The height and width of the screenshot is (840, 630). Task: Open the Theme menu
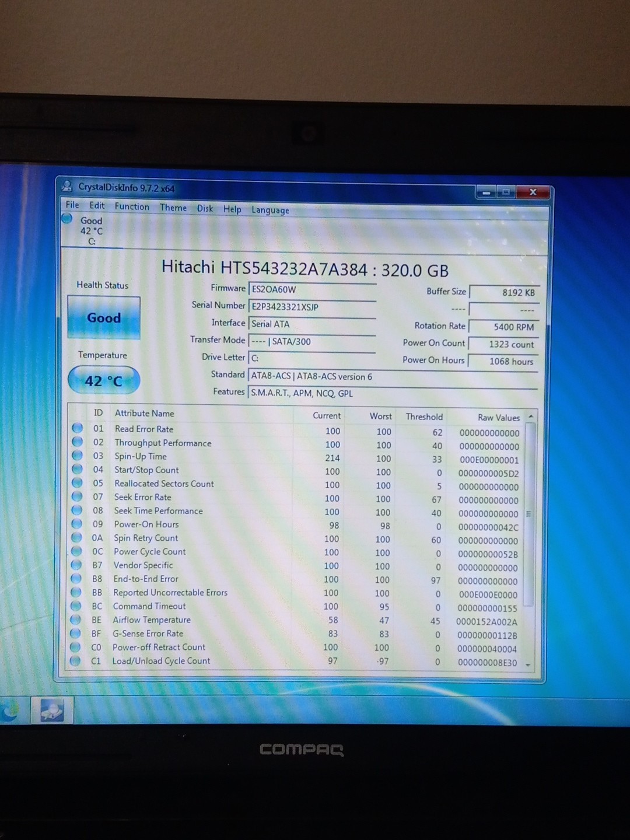173,208
